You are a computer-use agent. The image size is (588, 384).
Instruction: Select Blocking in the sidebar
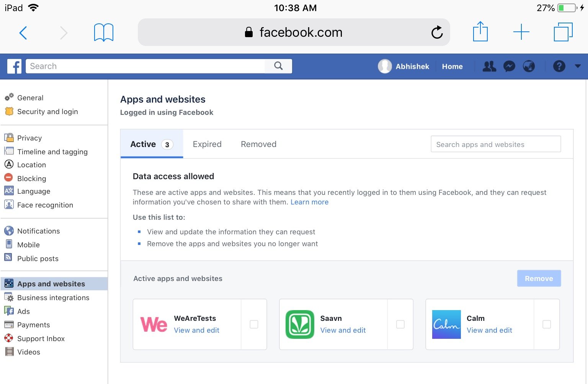click(x=31, y=178)
